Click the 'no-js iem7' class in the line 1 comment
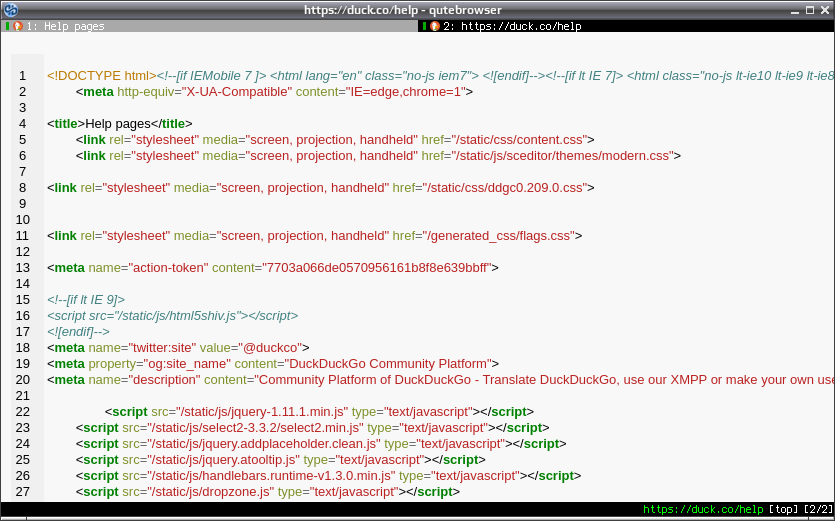 point(438,76)
